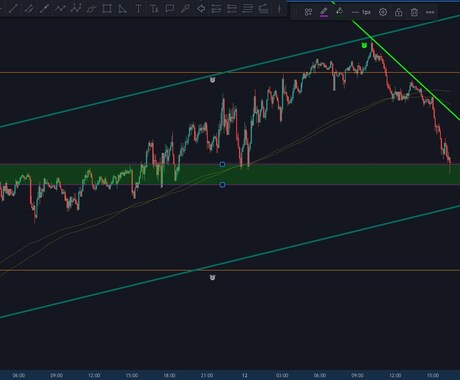Select the callout comment tool
The height and width of the screenshot is (380, 460).
(x=170, y=9)
